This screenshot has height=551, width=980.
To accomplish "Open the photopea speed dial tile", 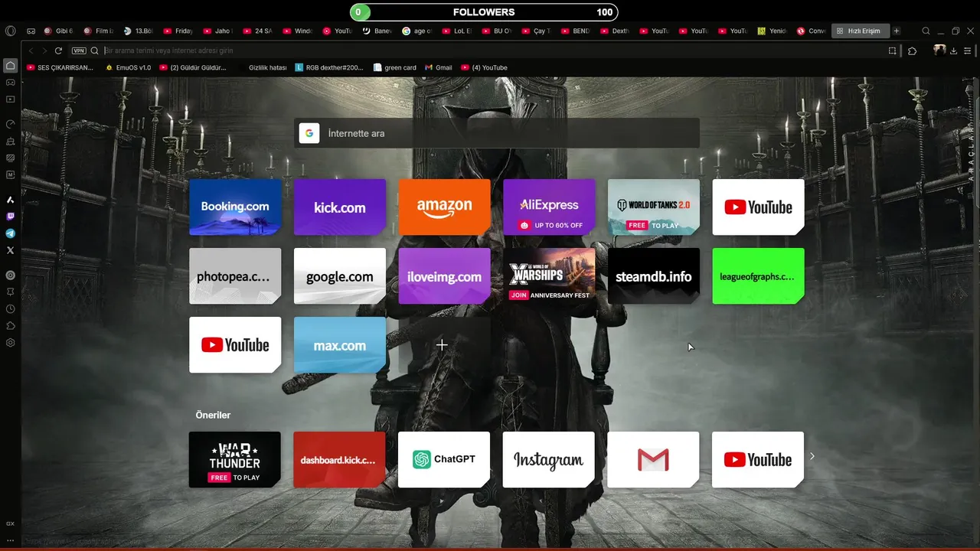I will pos(235,275).
